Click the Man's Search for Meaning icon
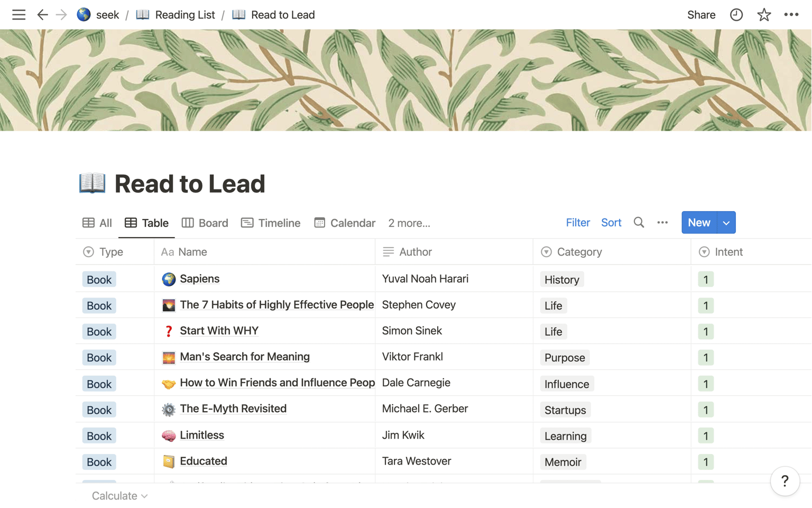Viewport: 812px width, 508px height. coord(169,357)
